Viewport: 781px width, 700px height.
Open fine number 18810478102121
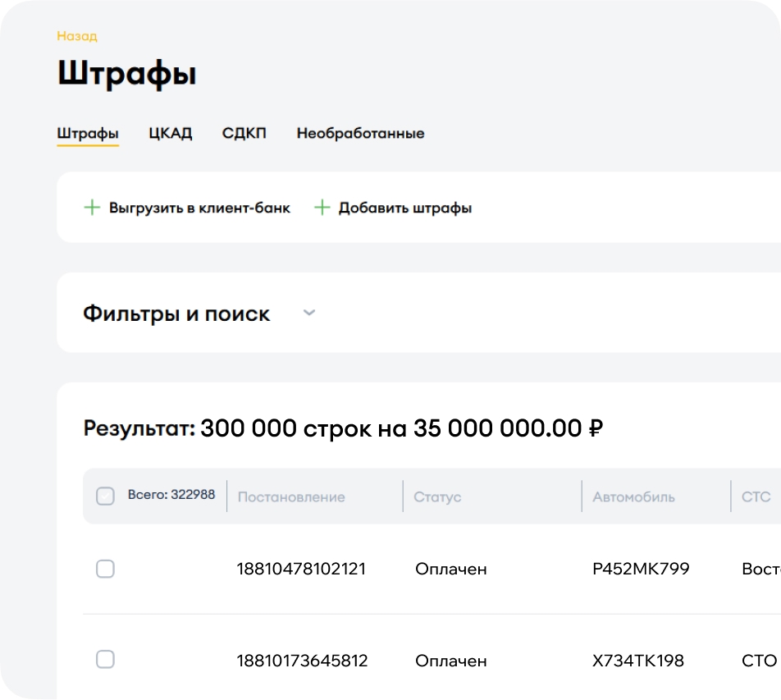pyautogui.click(x=301, y=569)
